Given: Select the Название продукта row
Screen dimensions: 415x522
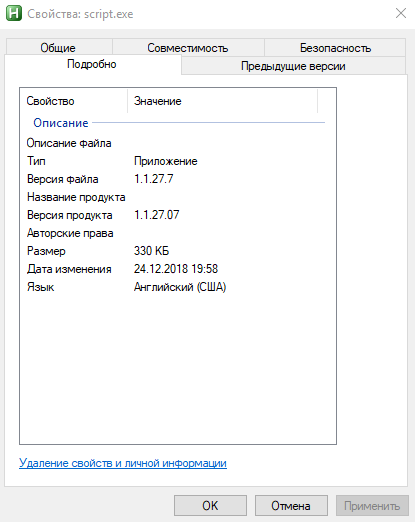Looking at the screenshot, I should (x=178, y=197).
